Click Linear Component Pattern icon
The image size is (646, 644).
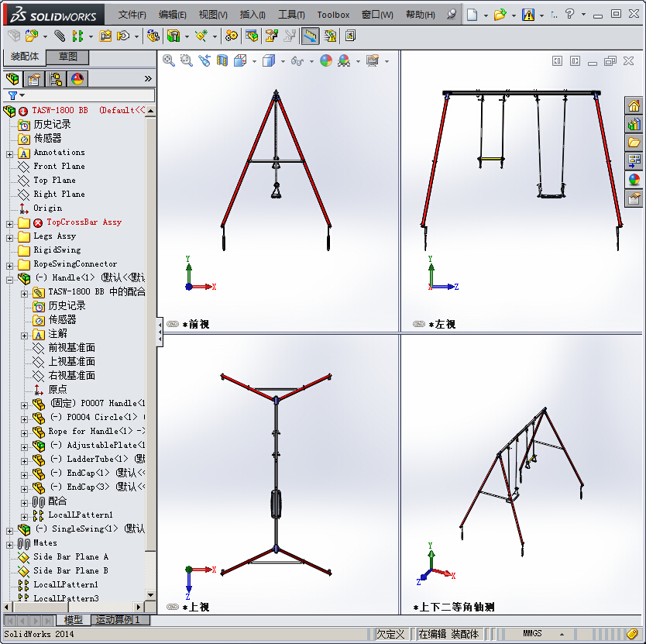tap(77, 36)
